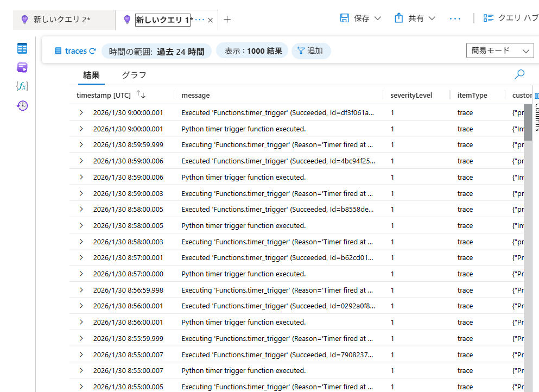Open the saved queries sidebar icon
This screenshot has height=392, width=539.
click(x=22, y=67)
